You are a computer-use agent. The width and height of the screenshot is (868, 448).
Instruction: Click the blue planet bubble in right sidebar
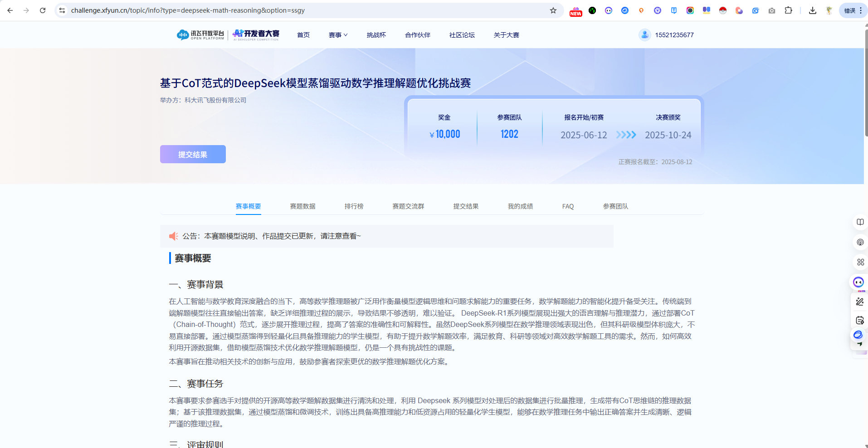tap(858, 335)
